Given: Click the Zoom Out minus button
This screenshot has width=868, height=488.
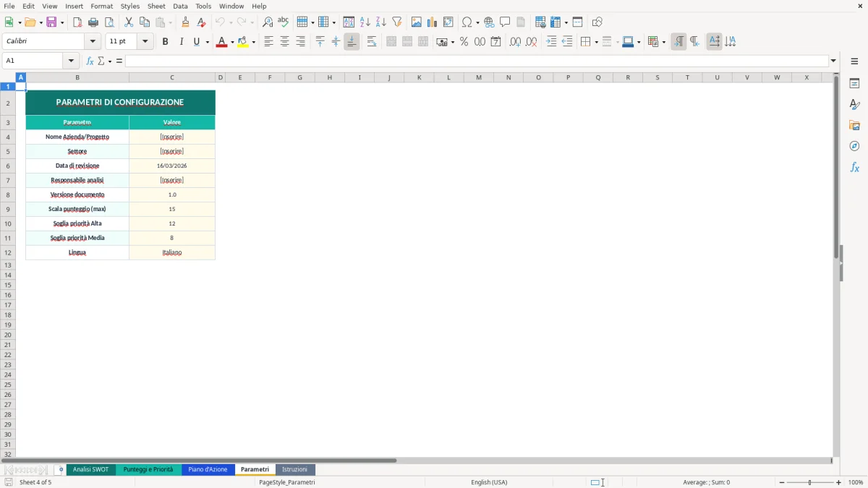Looking at the screenshot, I should [x=782, y=482].
